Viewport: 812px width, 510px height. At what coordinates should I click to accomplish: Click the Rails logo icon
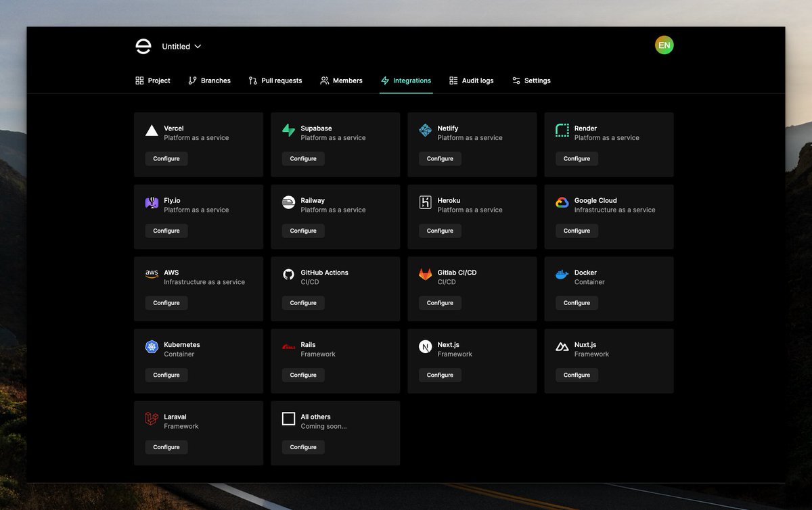288,347
